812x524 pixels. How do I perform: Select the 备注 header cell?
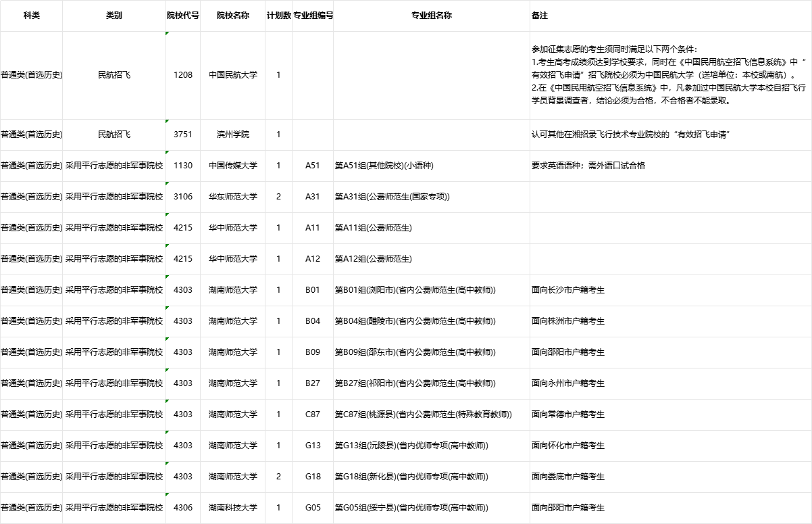tap(540, 16)
